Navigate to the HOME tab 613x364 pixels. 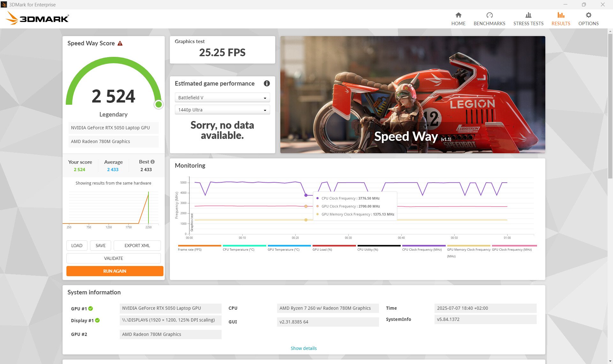458,18
